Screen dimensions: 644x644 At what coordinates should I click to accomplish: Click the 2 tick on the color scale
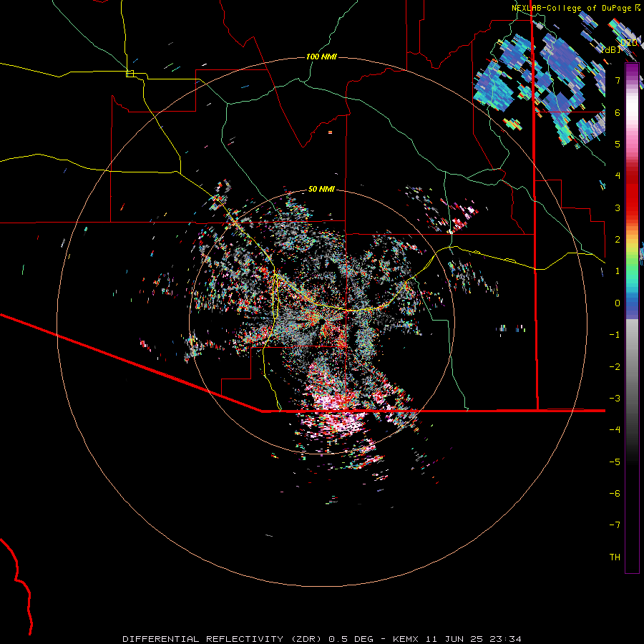tap(618, 240)
